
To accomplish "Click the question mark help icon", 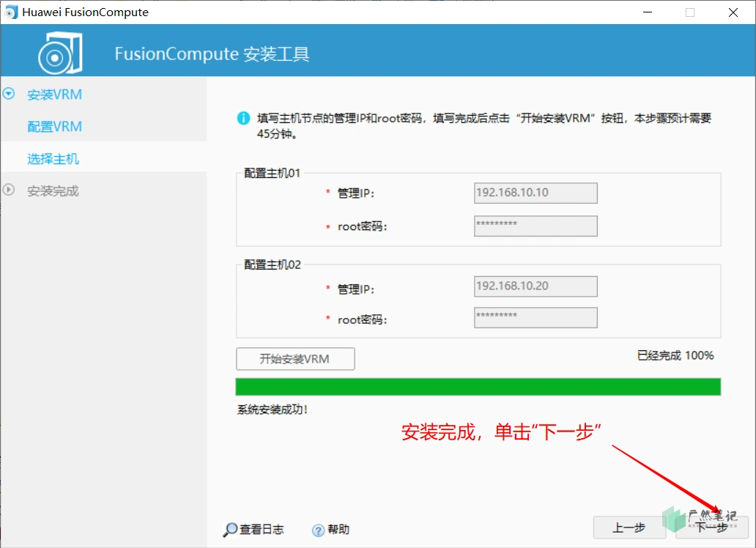I will (x=318, y=530).
